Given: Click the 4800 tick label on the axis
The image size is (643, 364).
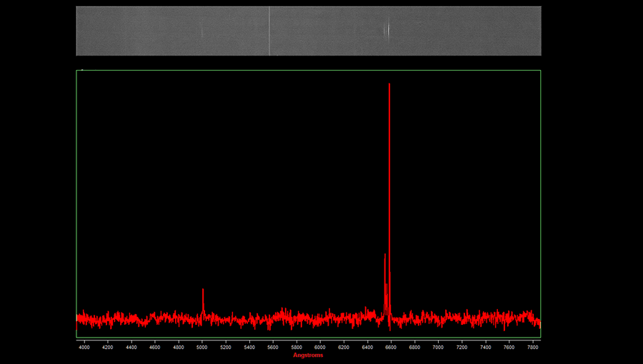Looking at the screenshot, I should [179, 347].
